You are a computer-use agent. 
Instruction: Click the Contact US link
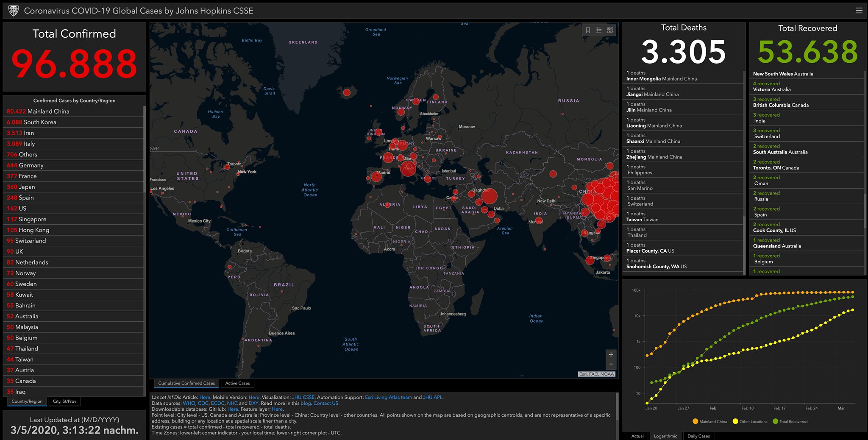(x=325, y=404)
